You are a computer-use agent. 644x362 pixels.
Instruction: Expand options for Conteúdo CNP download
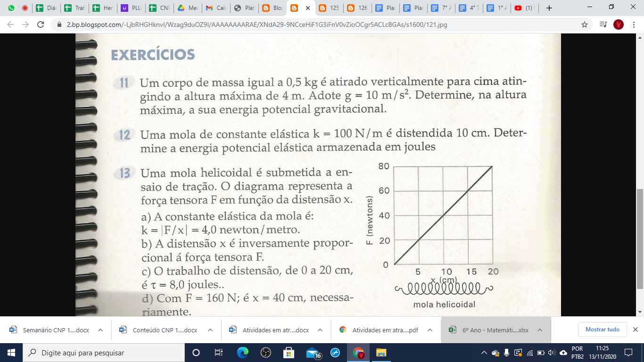[x=210, y=330]
